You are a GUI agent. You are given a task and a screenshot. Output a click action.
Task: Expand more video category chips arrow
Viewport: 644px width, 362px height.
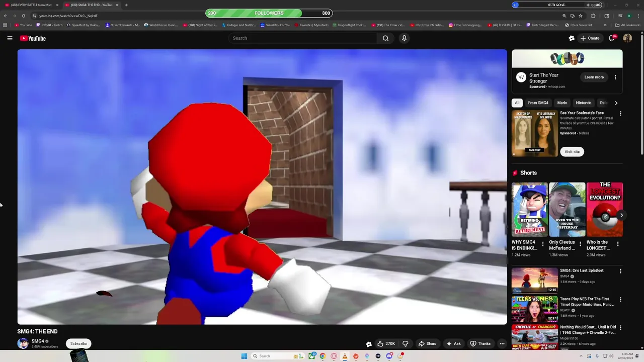pos(616,103)
